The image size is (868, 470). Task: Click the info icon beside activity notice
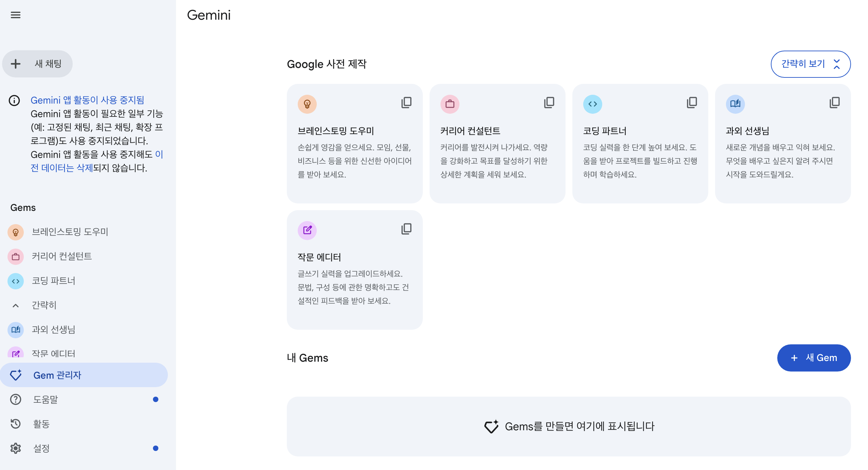pos(14,101)
